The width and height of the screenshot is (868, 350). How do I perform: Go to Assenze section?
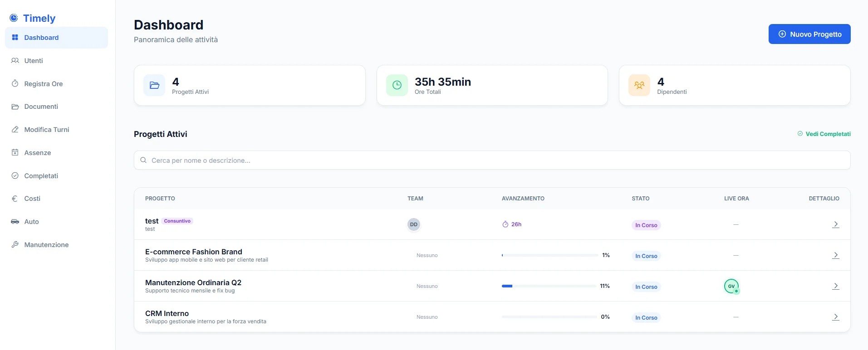[x=56, y=153]
